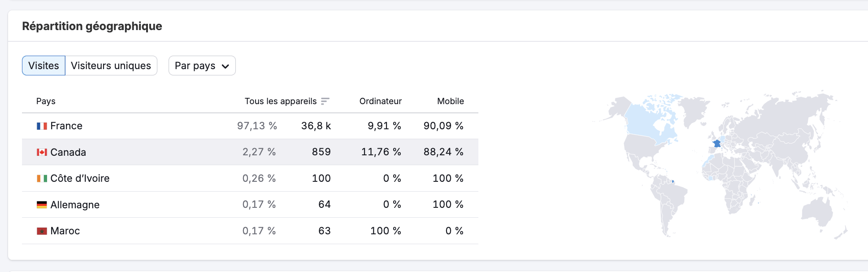Click the sort icon beside Tous les appareils
This screenshot has width=868, height=272.
[x=325, y=101]
